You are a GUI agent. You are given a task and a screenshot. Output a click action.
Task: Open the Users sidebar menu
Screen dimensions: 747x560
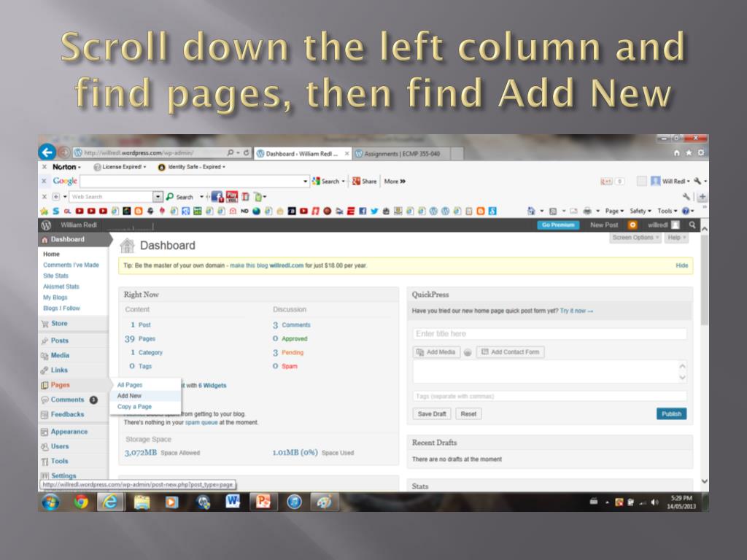tap(60, 446)
